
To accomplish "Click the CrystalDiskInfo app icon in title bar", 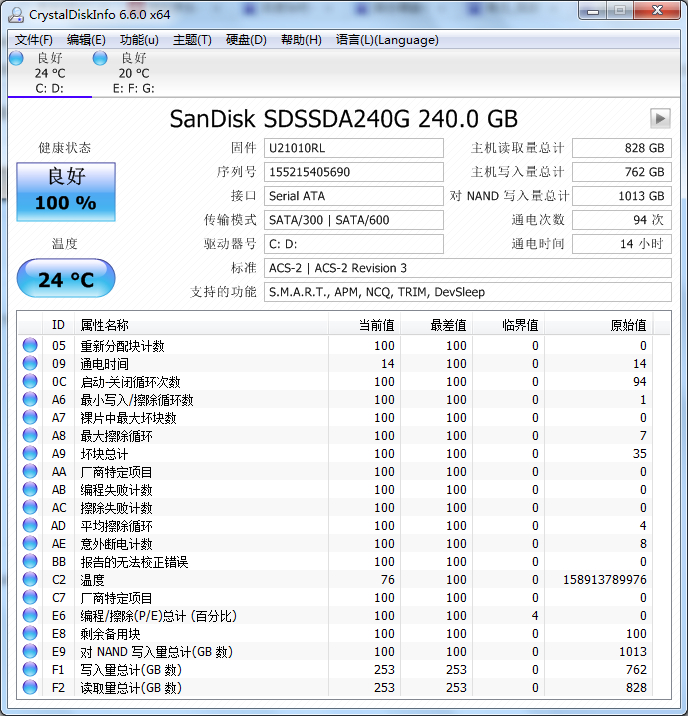I will coord(16,15).
